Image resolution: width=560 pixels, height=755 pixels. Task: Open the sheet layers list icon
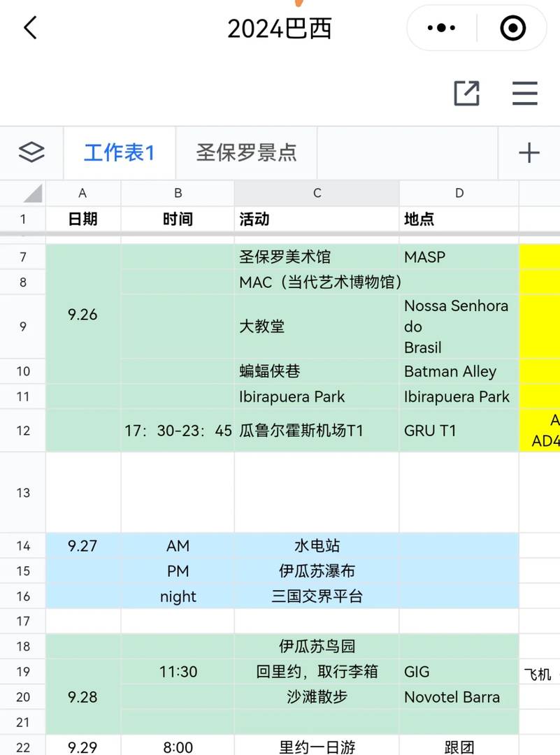coord(31,152)
